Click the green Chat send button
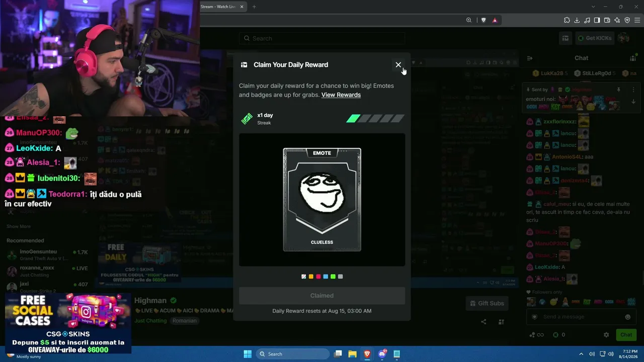The image size is (644, 362). tap(626, 335)
